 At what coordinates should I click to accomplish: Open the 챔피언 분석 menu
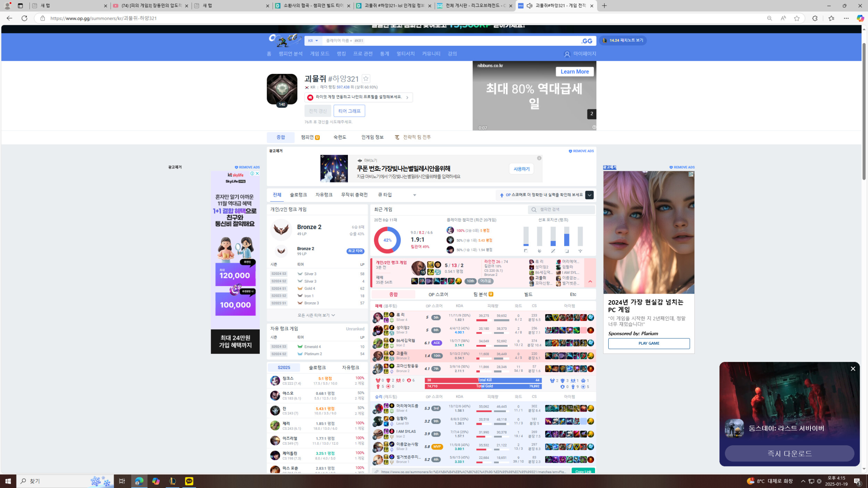(x=290, y=54)
